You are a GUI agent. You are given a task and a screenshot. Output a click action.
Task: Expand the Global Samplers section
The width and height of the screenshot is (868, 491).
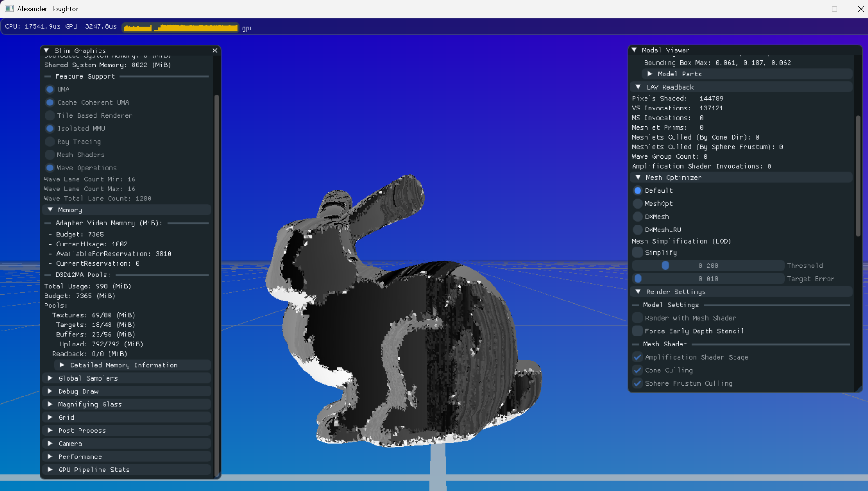(88, 378)
